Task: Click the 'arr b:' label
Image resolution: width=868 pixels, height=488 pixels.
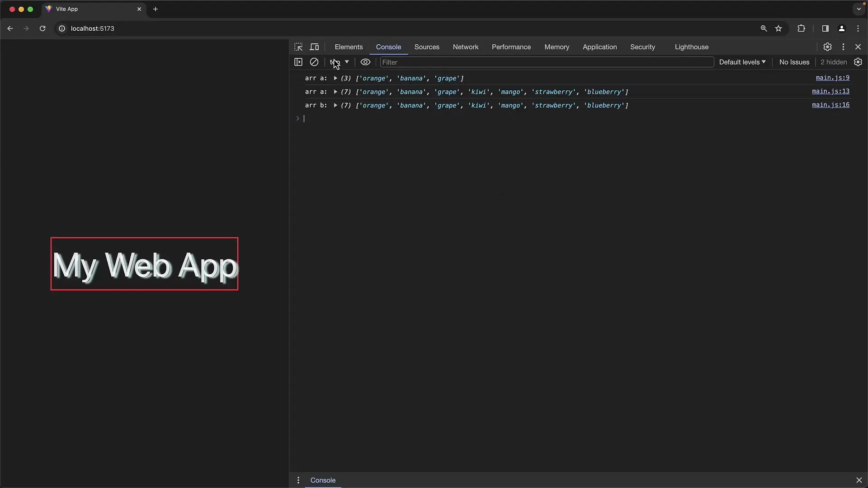Action: tap(316, 105)
